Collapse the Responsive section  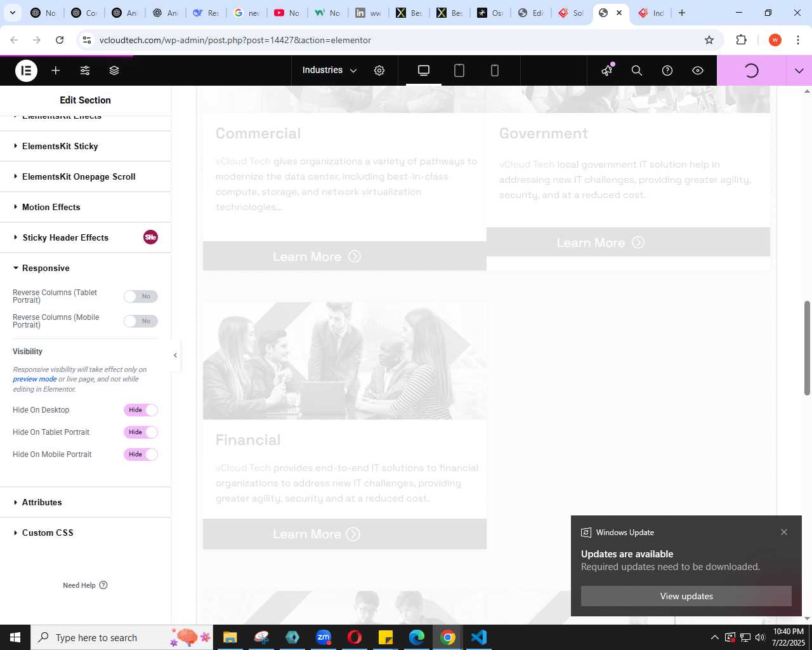(85, 268)
